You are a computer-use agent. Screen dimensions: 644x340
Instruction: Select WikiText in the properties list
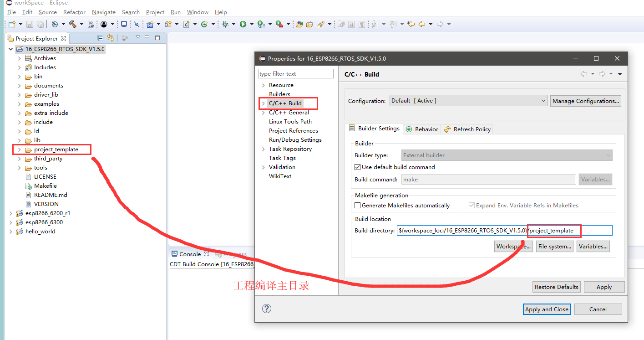[x=280, y=176]
